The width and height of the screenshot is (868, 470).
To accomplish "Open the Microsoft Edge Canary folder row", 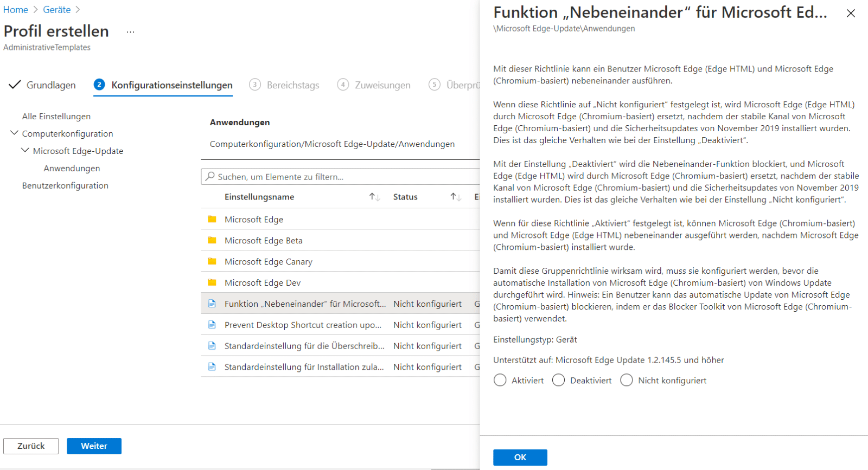I will [x=340, y=261].
